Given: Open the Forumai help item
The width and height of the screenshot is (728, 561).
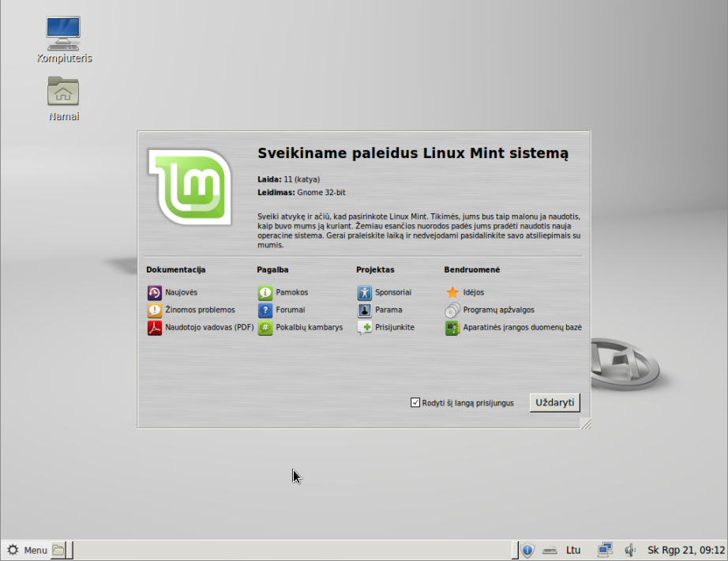Looking at the screenshot, I should coord(281,310).
